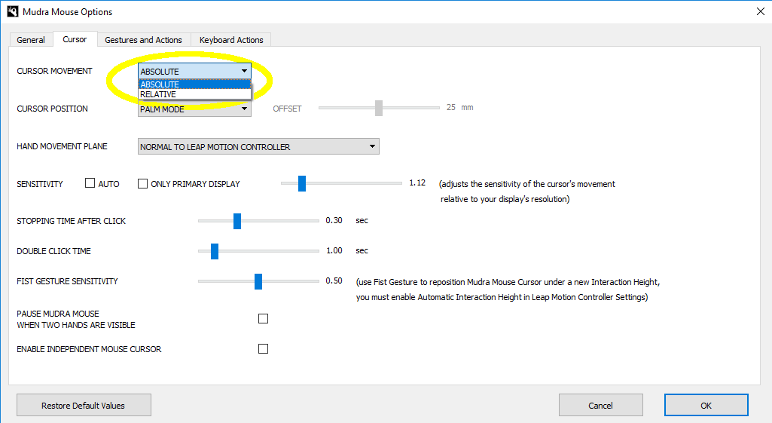The height and width of the screenshot is (423, 772).
Task: Tick Pause Mudra Mouse when two hands visible
Action: (263, 319)
